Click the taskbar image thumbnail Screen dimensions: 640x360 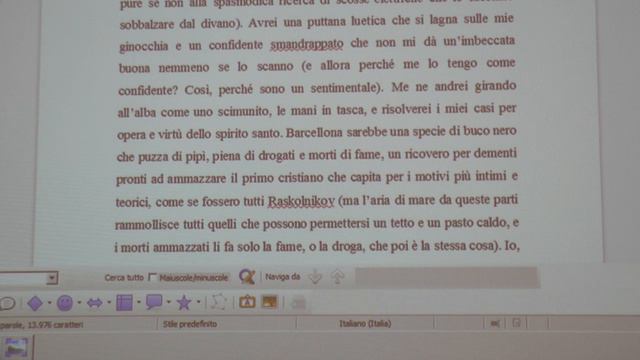(x=16, y=348)
